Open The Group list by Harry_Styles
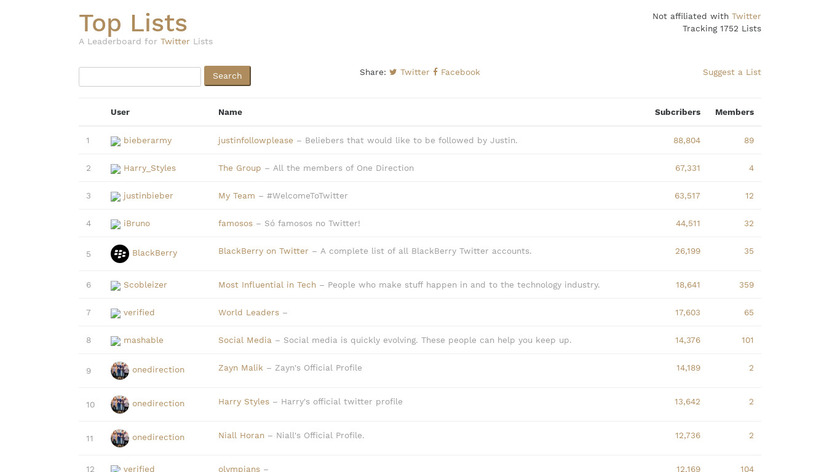 [239, 168]
